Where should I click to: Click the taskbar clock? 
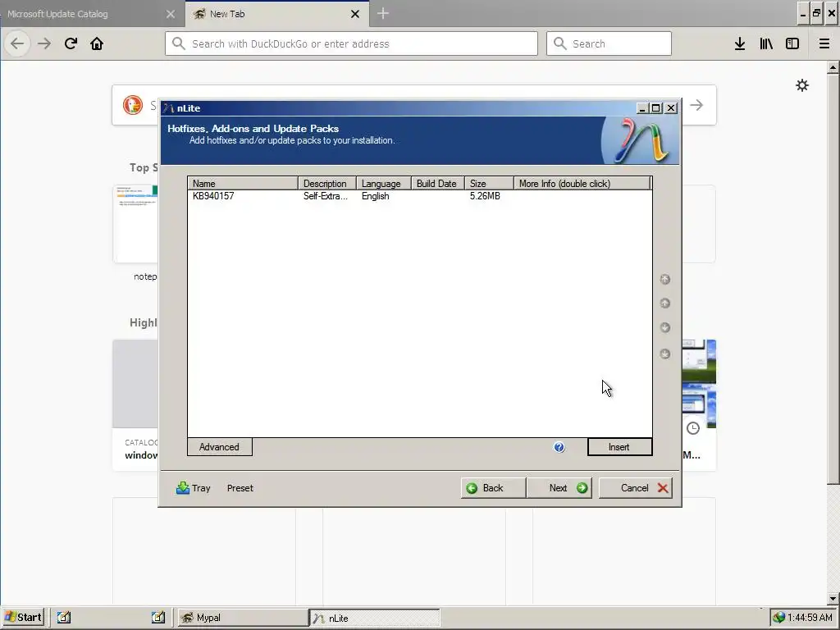(x=810, y=618)
